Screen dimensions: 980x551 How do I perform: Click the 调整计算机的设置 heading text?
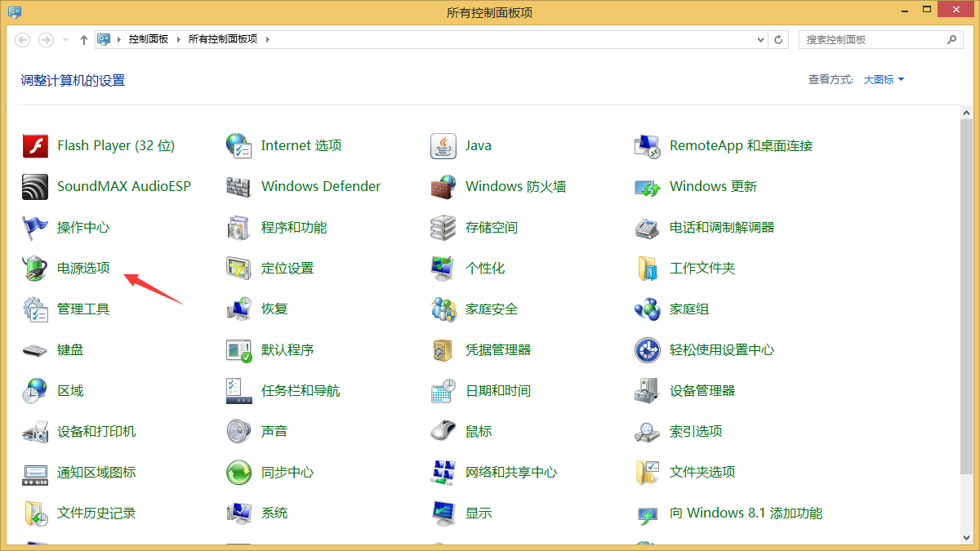point(73,80)
